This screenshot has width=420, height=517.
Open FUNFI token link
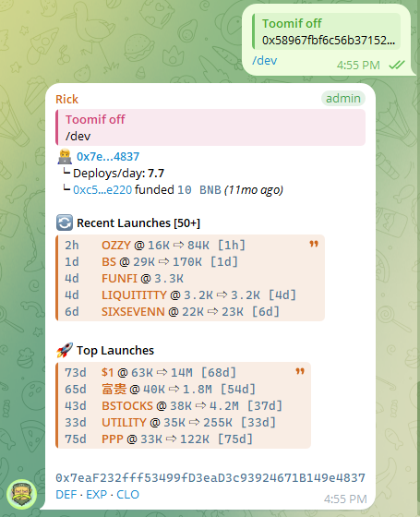tap(119, 279)
